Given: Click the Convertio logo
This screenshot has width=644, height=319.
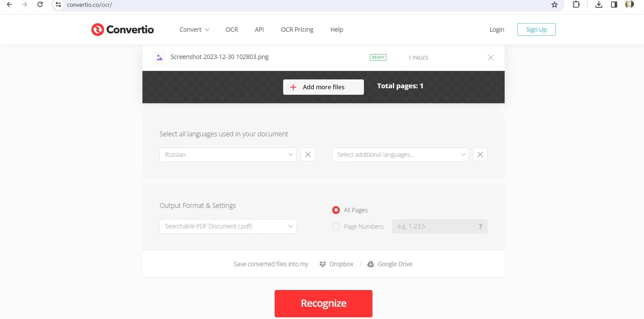Looking at the screenshot, I should [x=122, y=30].
